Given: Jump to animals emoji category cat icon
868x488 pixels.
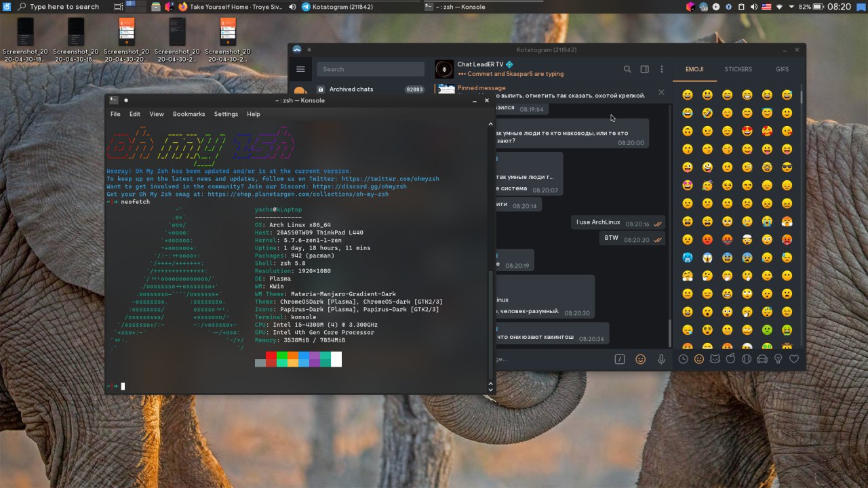Looking at the screenshot, I should point(715,359).
